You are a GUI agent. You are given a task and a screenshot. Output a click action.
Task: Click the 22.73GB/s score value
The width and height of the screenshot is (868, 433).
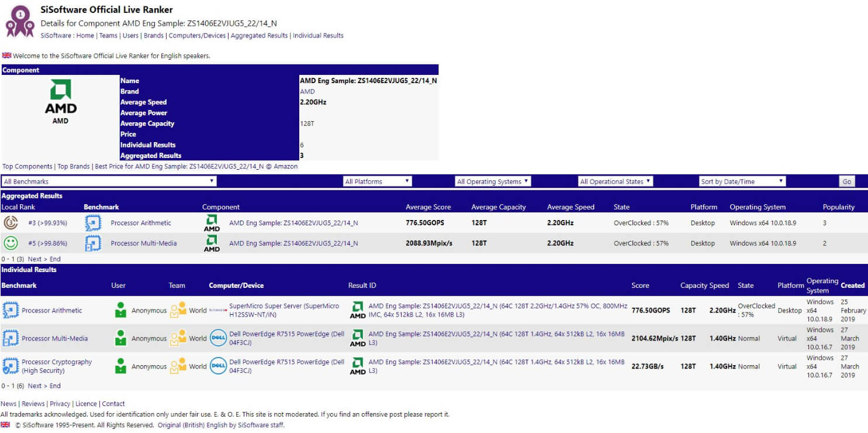[x=648, y=366]
